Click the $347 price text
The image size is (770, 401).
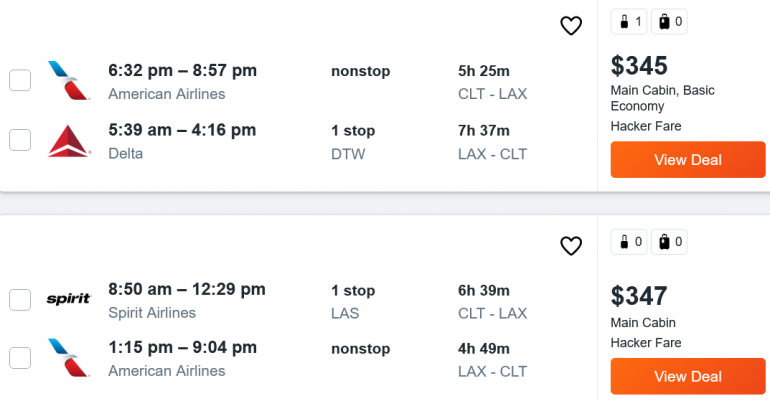click(639, 296)
